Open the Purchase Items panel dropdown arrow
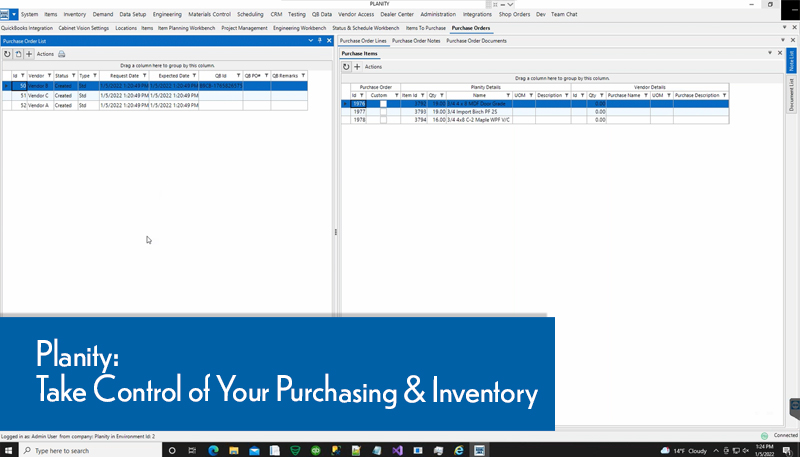This screenshot has height=457, width=800. [770, 53]
